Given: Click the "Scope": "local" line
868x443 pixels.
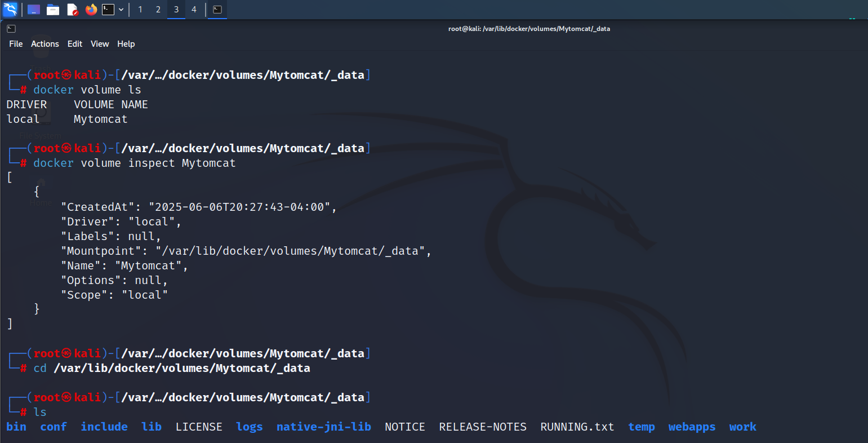Looking at the screenshot, I should point(114,295).
